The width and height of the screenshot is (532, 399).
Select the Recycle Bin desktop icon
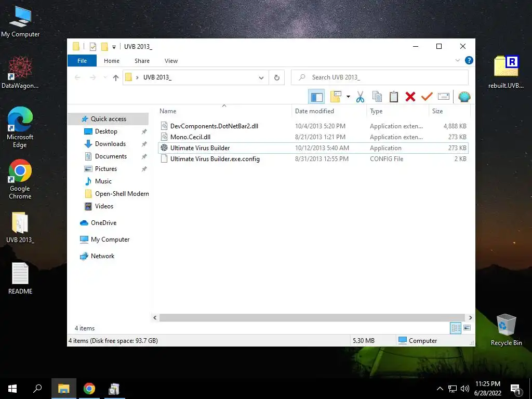(506, 330)
